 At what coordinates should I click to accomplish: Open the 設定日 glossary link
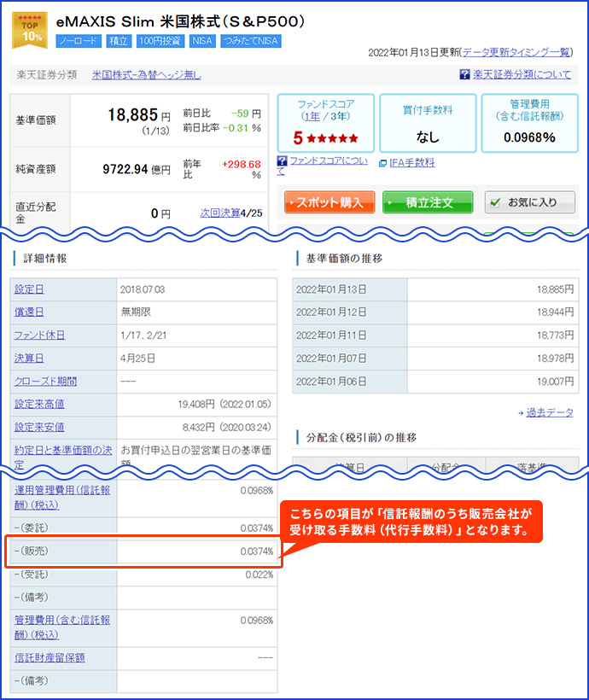(x=29, y=289)
